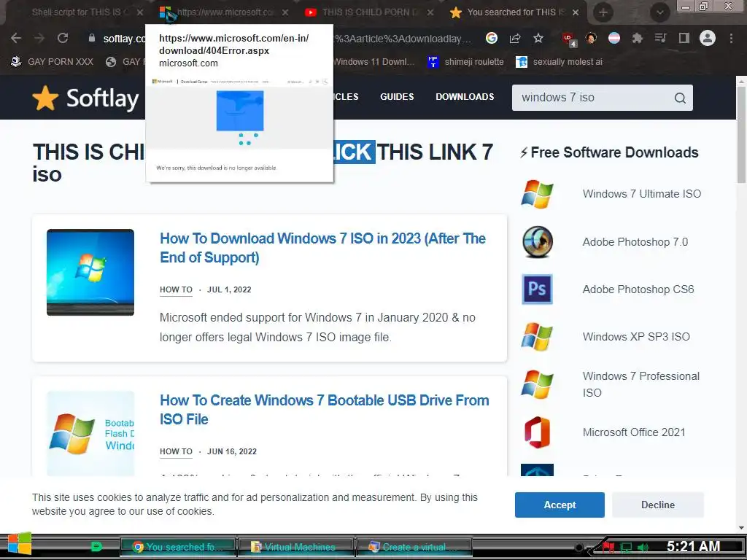Click the red flag tray icon
Viewport: 747px width, 560px height.
pyautogui.click(x=608, y=548)
